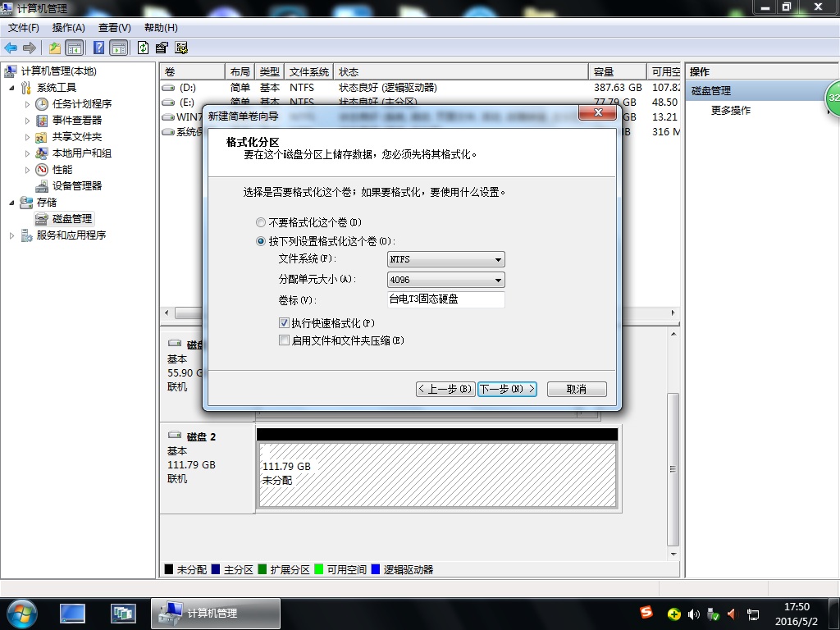Select 事件查看器 in the tree
Screen dimensions: 840x630
pos(77,121)
